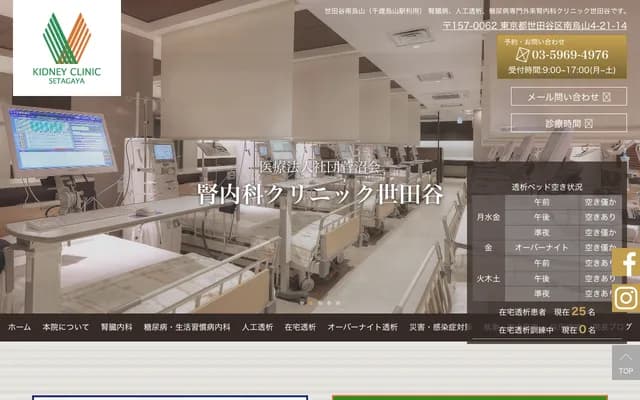The width and height of the screenshot is (640, 400).
Task: Click the 透析ベッド空き状況 heading
Action: click(x=547, y=187)
